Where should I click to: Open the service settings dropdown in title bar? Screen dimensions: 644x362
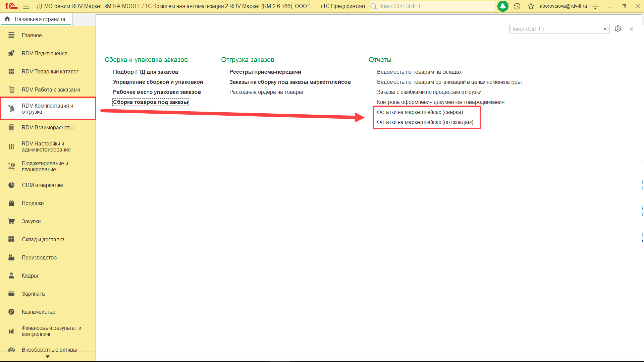(x=595, y=6)
